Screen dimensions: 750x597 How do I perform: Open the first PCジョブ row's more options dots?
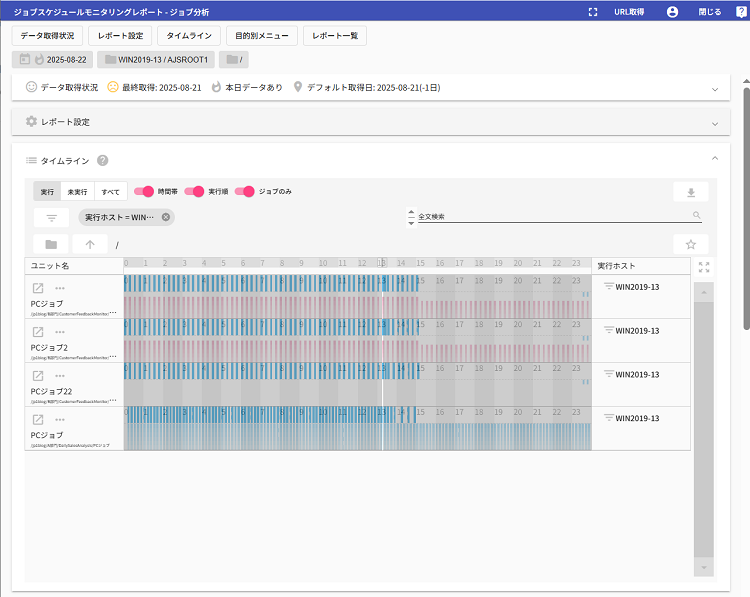(x=60, y=288)
